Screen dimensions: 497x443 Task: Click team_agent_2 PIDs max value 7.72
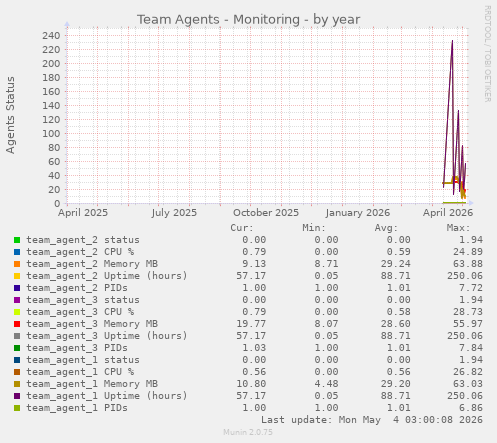coord(471,288)
